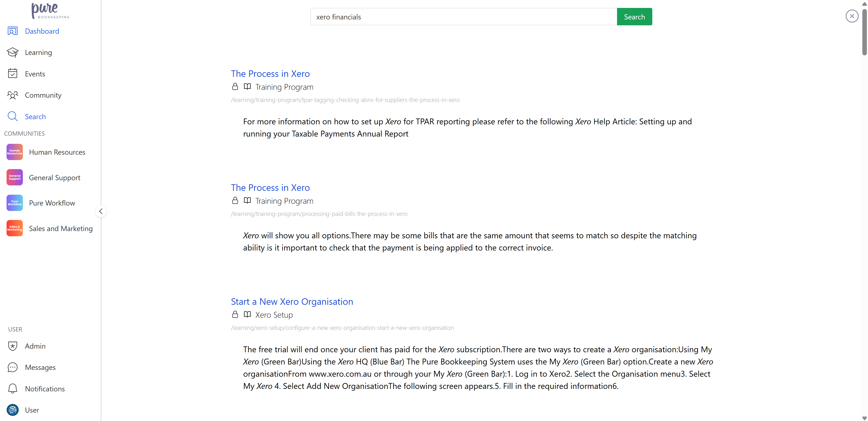The image size is (868, 421).
Task: Open Start a New Xero Organisation result
Action: 291,301
